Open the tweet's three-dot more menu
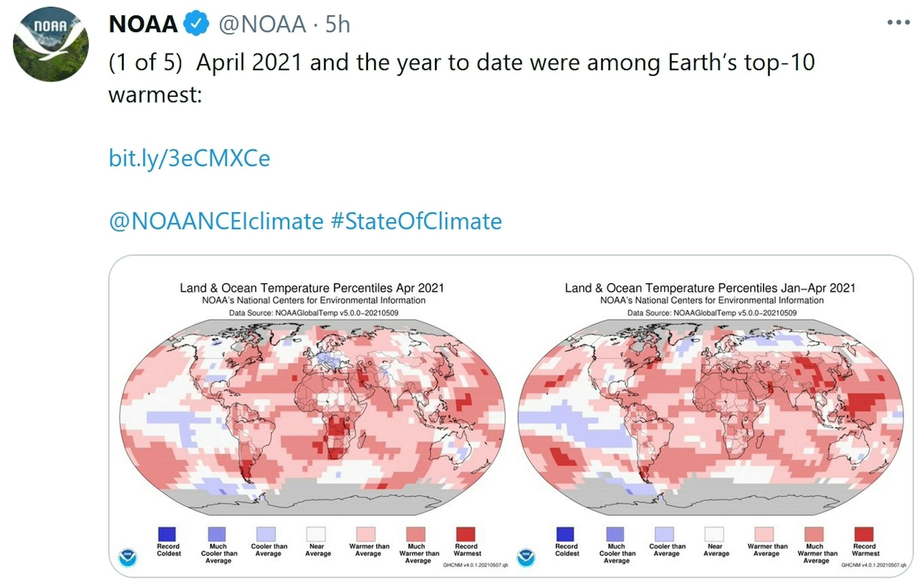This screenshot has height=586, width=924. pos(899,22)
